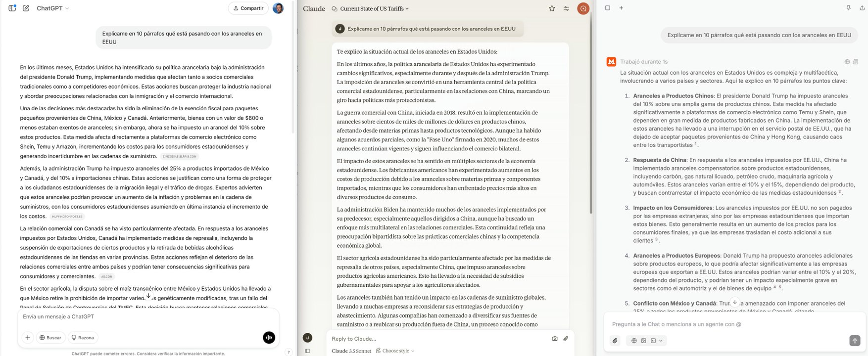Open the 'Choose style' dropdown

(395, 351)
